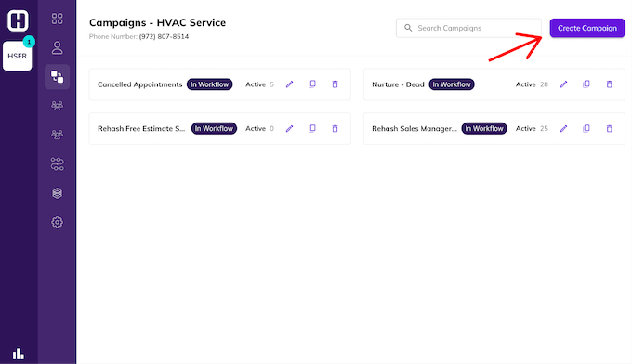Open the bar chart icon in the sidebar corner

tap(19, 354)
